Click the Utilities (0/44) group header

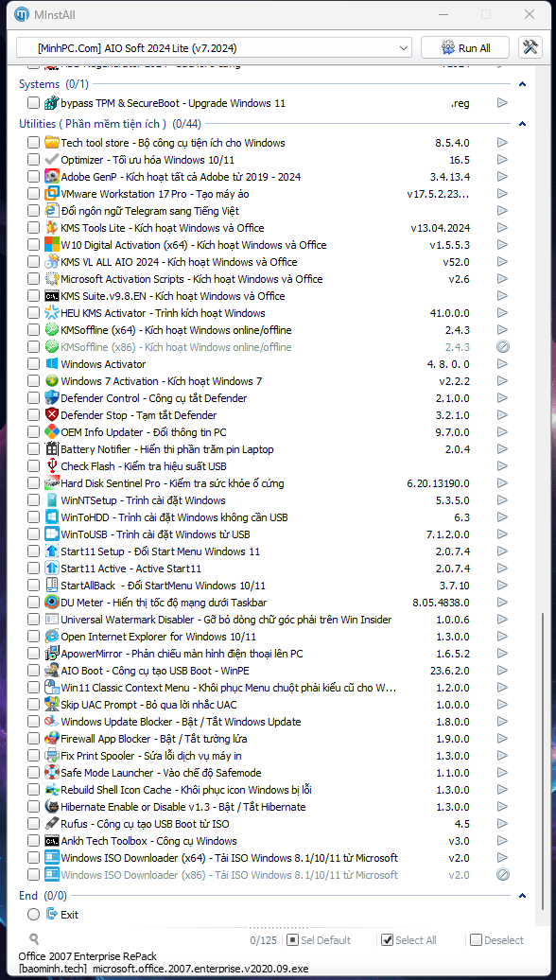point(110,124)
